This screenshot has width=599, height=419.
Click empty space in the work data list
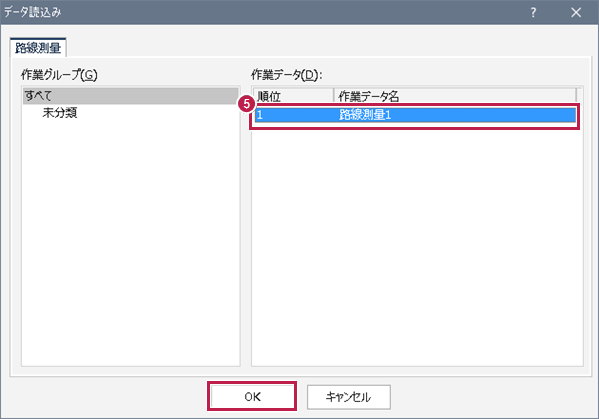(417, 244)
